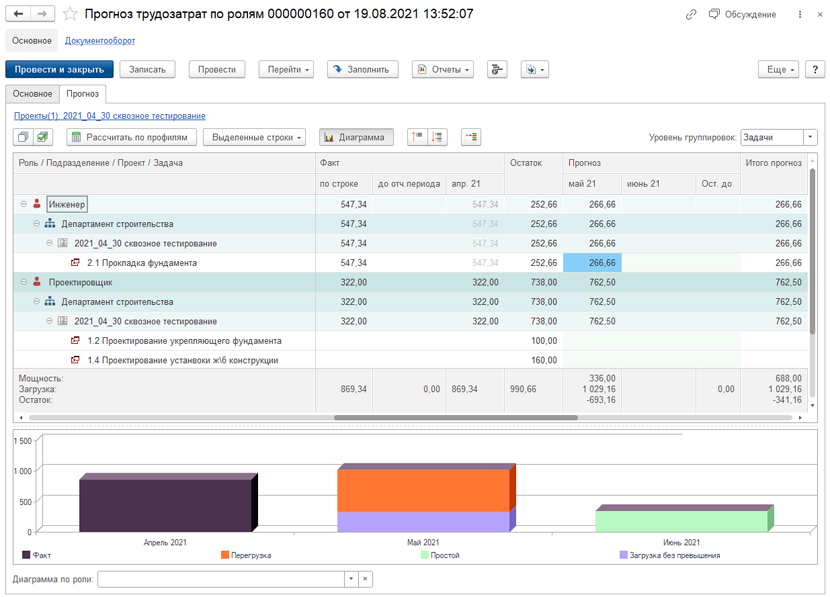Click the back navigation arrow

point(18,14)
